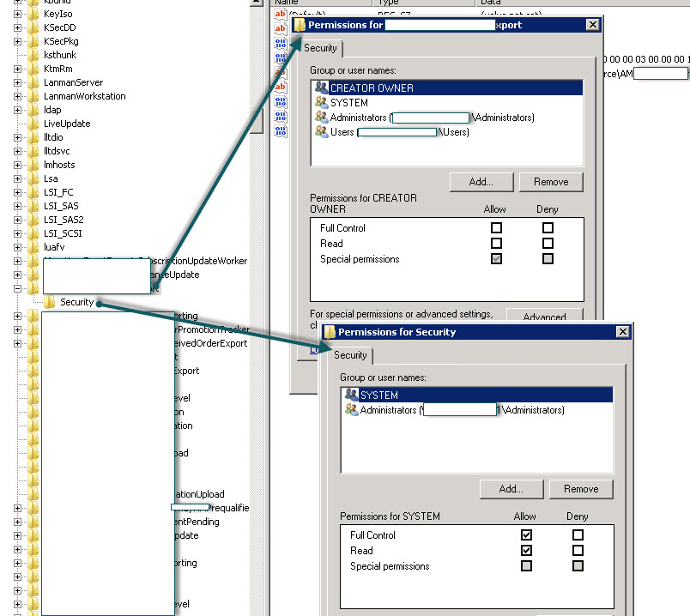Select the Security subkey in tree
The height and width of the screenshot is (616, 690).
click(77, 302)
